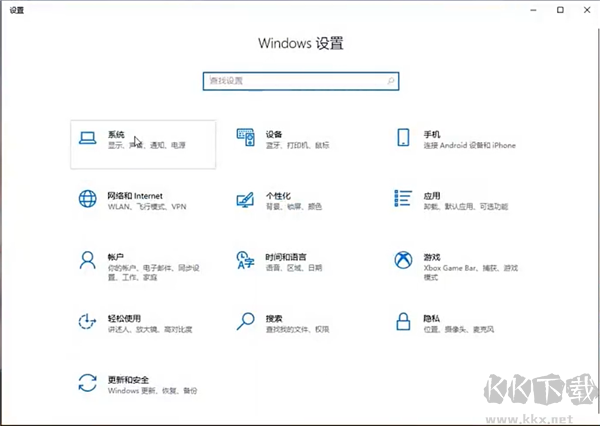Click '讲述人、放大镜、高对比度' description

coord(150,329)
